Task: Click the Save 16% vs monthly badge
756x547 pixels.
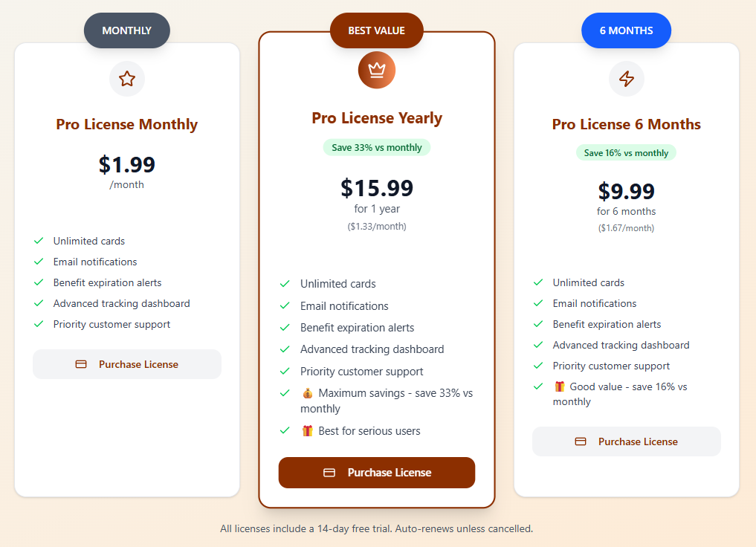Action: tap(626, 152)
